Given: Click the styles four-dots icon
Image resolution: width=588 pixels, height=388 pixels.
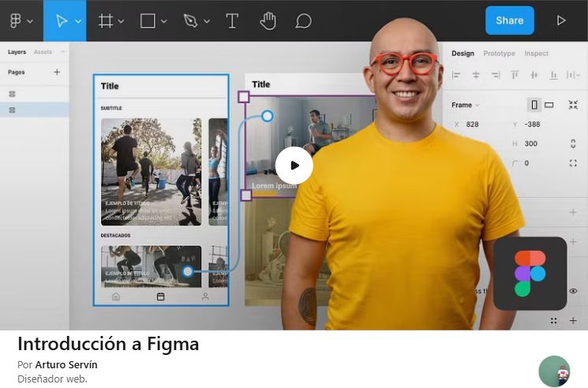Looking at the screenshot, I should (553, 321).
